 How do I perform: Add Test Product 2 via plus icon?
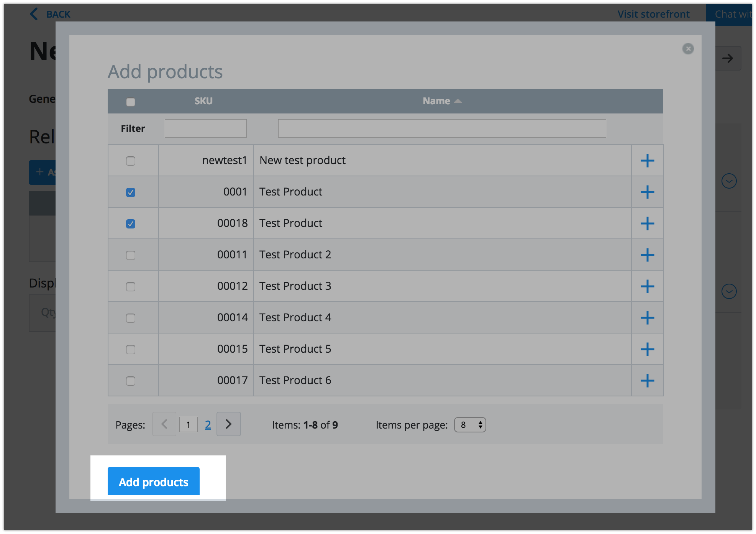647,255
